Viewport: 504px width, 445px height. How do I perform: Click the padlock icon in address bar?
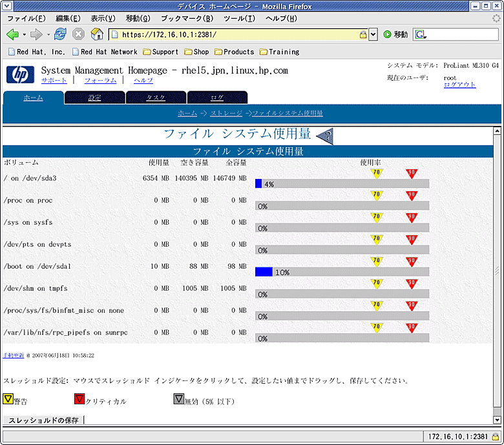[x=363, y=34]
